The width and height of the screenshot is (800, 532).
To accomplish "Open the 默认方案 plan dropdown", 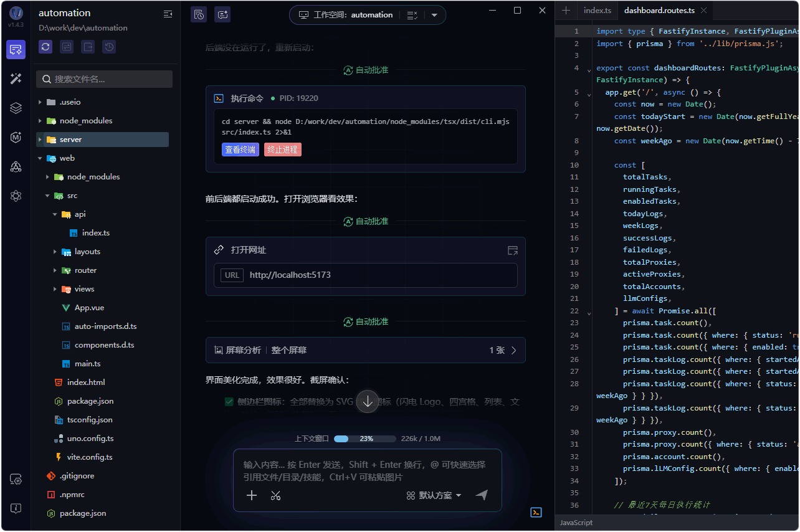I will pyautogui.click(x=434, y=495).
